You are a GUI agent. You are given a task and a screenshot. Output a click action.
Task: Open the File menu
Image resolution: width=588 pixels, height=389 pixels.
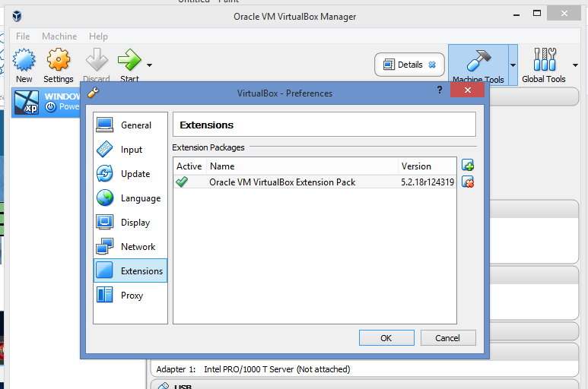[23, 36]
